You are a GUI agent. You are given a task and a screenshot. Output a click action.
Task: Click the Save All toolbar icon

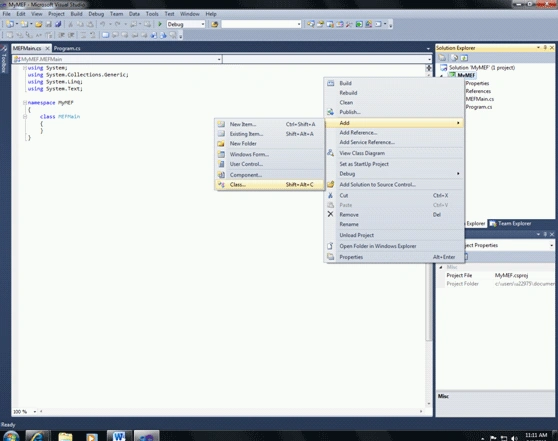coord(58,24)
